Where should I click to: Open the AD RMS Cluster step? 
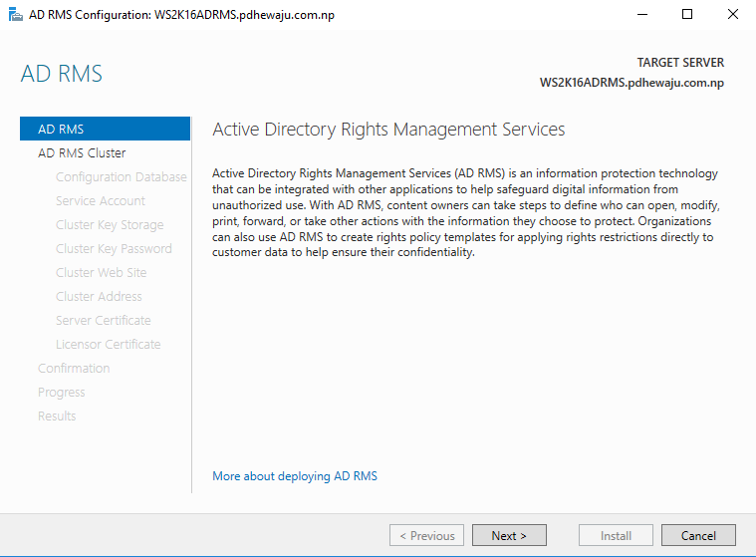tap(82, 152)
